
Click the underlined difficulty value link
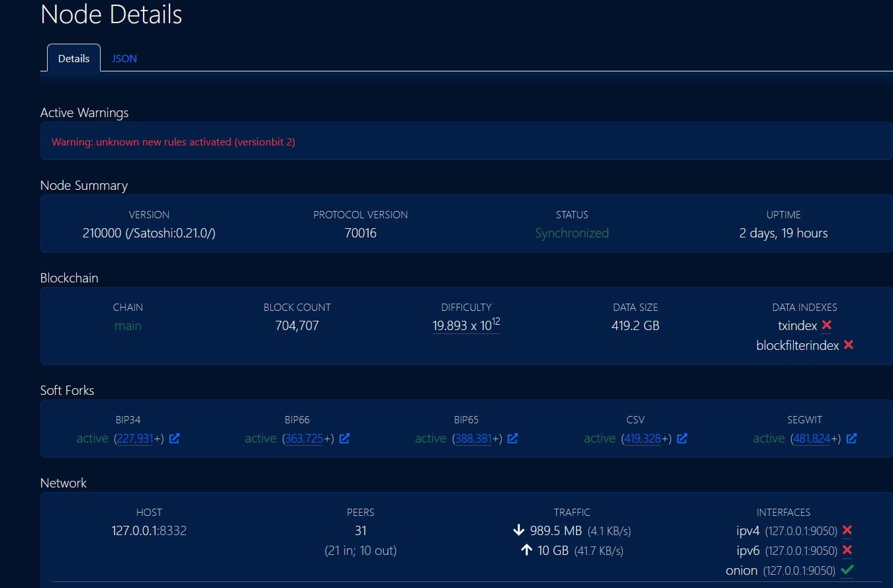466,325
